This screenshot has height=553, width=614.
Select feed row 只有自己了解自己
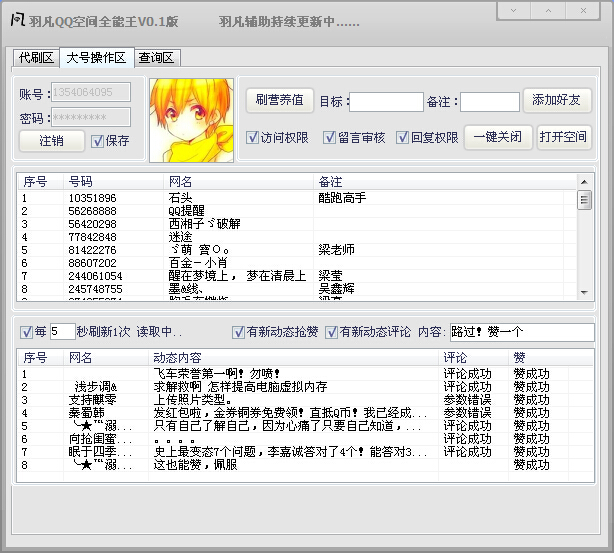[305, 426]
